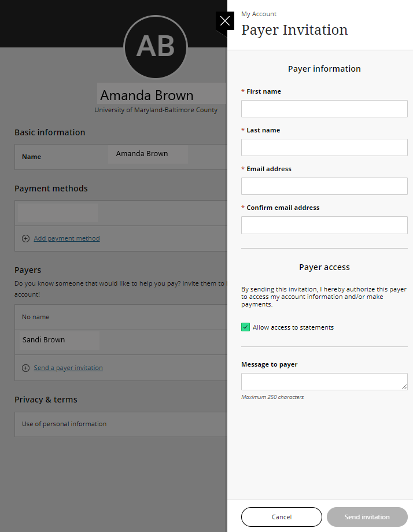Focus the First name input field
The image size is (413, 532).
[x=324, y=109]
